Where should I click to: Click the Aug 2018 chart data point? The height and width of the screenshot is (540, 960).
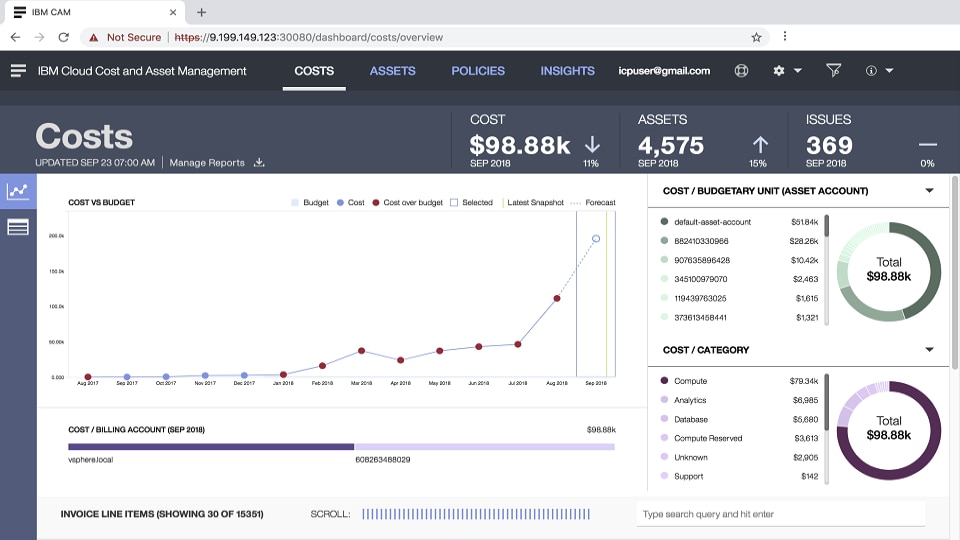(557, 299)
